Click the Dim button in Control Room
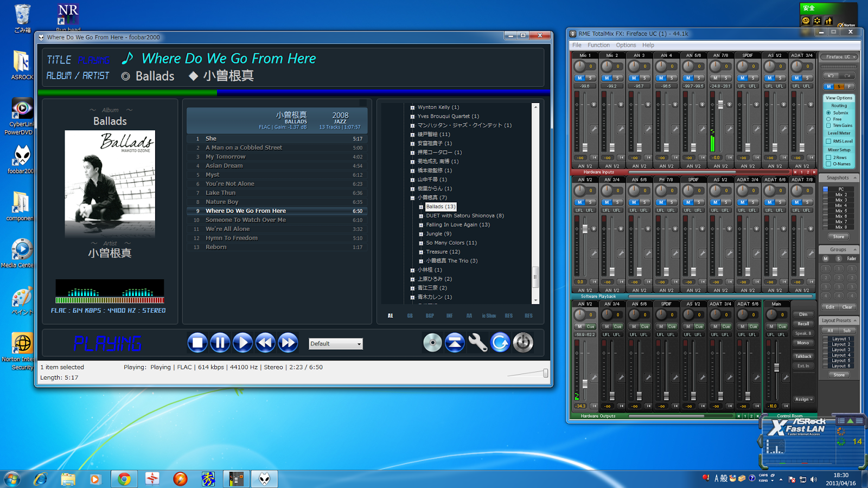Viewport: 868px width, 488px height. point(803,314)
